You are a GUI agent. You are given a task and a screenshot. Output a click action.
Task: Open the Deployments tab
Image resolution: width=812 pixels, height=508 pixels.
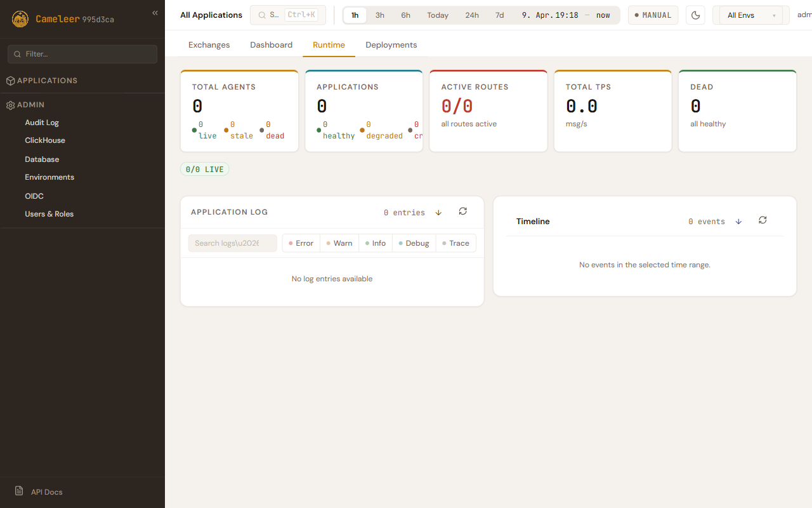(x=391, y=45)
